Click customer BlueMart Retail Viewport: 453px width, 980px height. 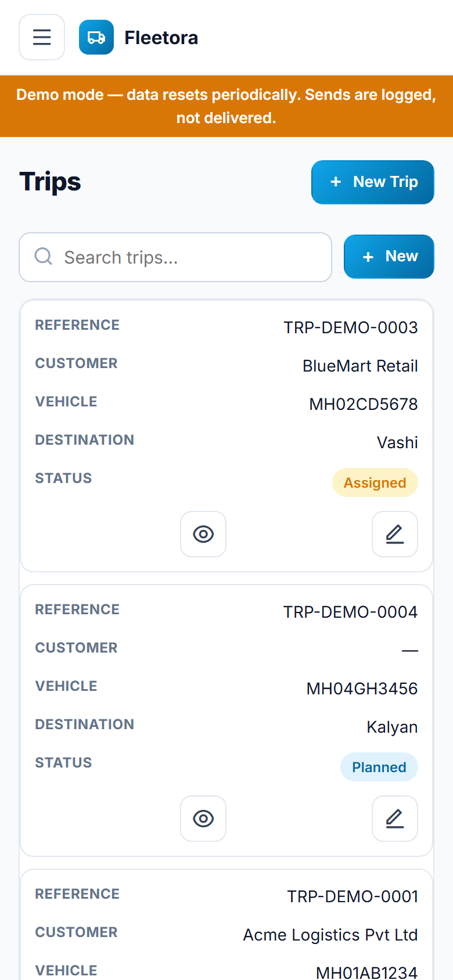(x=360, y=366)
